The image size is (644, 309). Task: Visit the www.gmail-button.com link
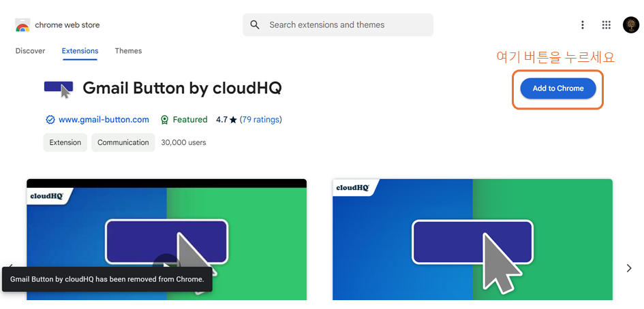point(104,120)
